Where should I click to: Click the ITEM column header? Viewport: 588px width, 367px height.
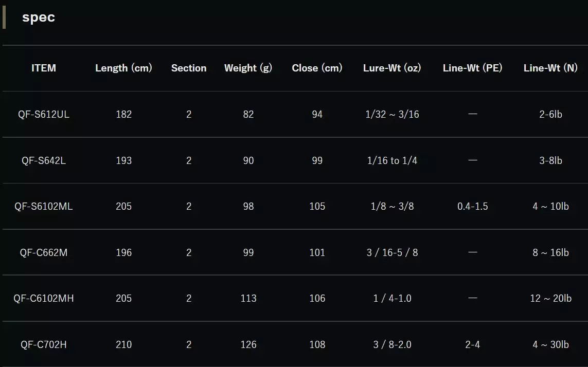[x=44, y=68]
